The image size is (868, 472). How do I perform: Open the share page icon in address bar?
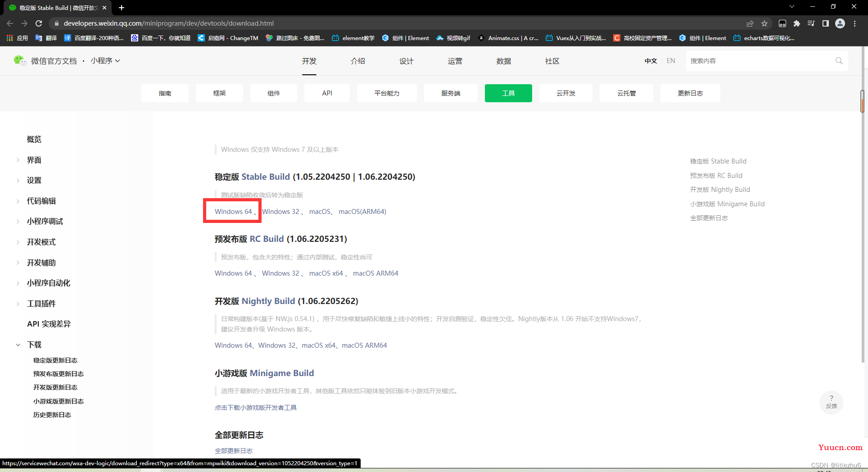pos(750,23)
